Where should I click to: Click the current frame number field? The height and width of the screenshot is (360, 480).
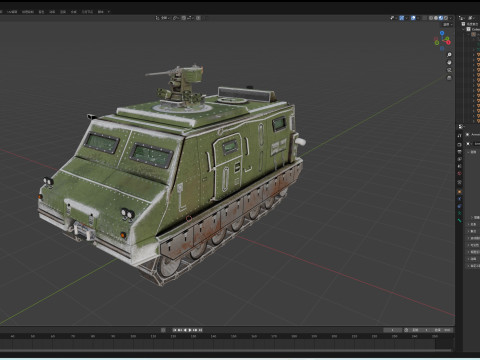393,330
